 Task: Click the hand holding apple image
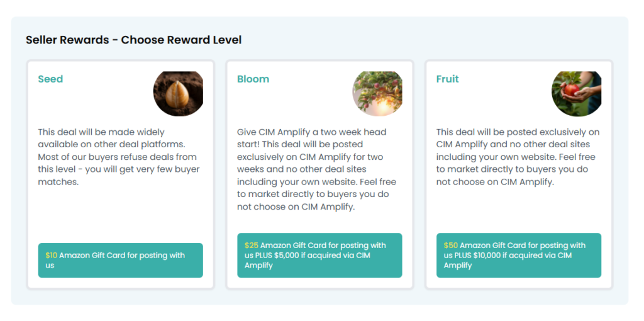coord(576,94)
